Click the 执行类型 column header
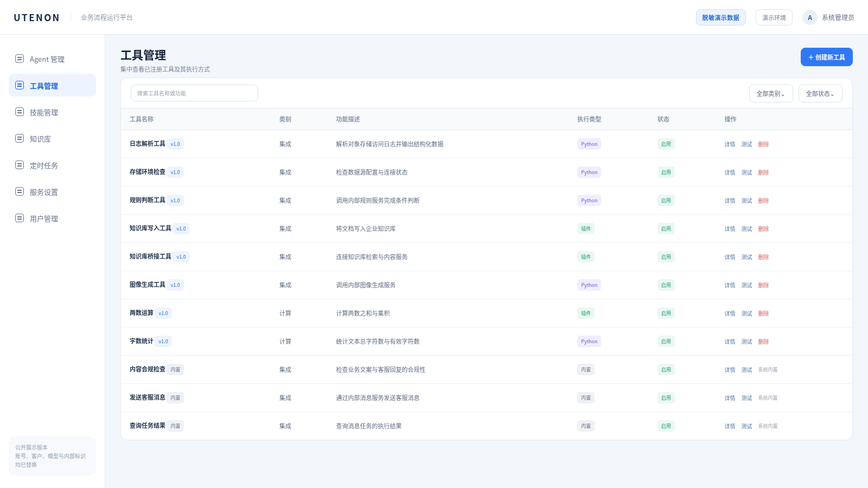This screenshot has height=488, width=868. click(x=589, y=119)
